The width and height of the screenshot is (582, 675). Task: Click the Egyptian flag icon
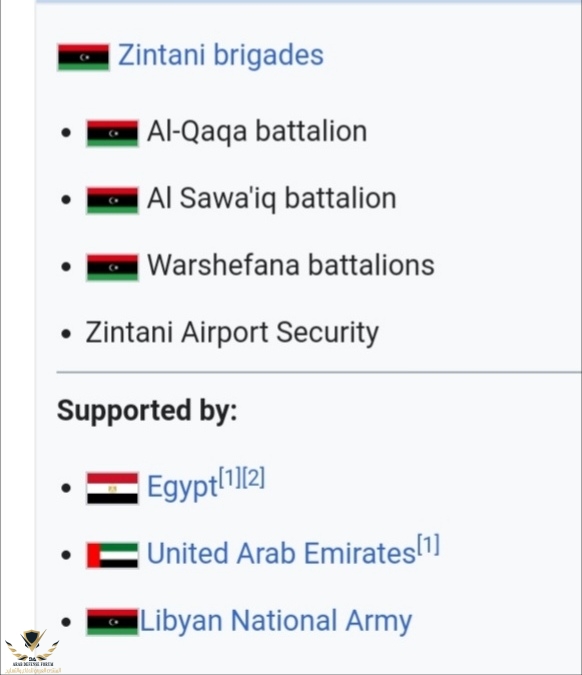(112, 488)
